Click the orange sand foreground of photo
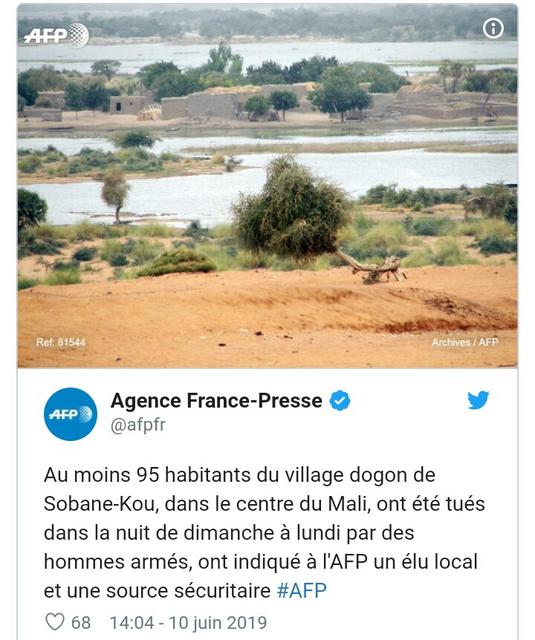This screenshot has width=535, height=640. [x=268, y=320]
